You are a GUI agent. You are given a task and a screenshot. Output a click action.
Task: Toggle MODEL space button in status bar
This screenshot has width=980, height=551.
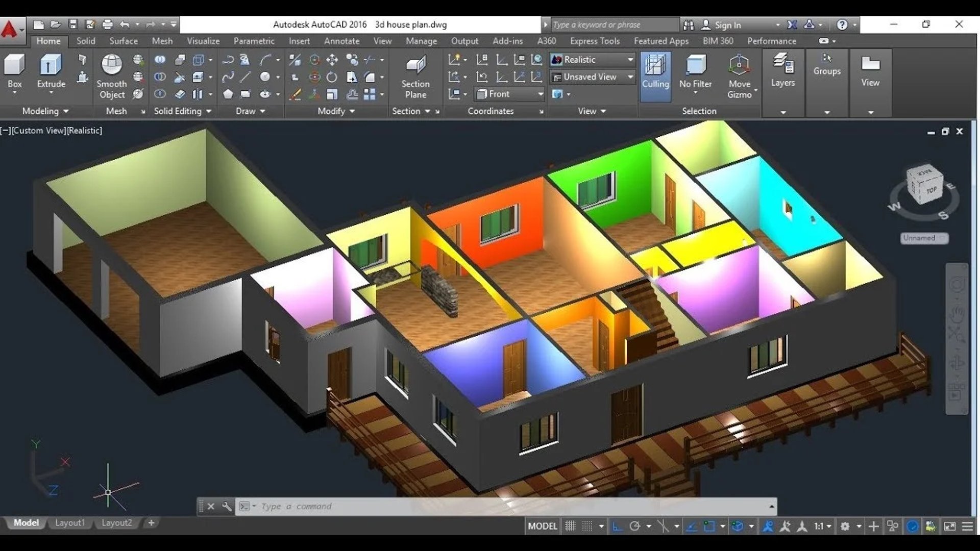point(542,526)
